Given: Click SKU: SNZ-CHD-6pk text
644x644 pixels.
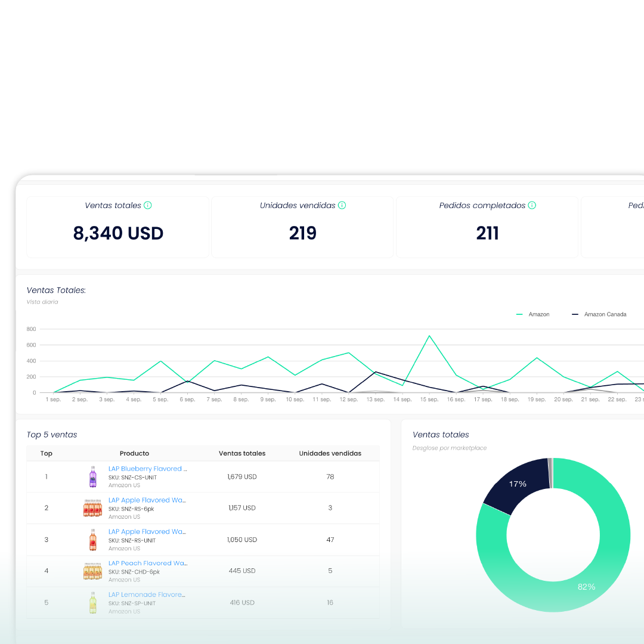Looking at the screenshot, I should 134,572.
